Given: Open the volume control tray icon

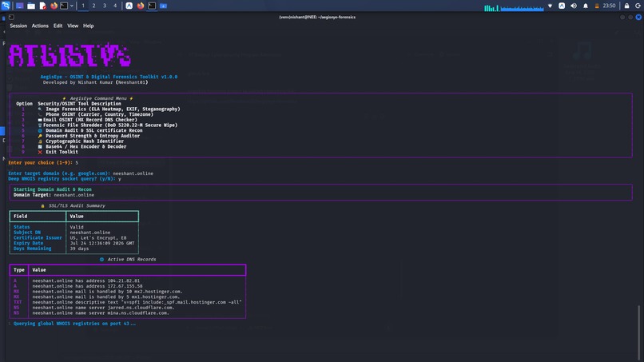Looking at the screenshot, I should 574,6.
